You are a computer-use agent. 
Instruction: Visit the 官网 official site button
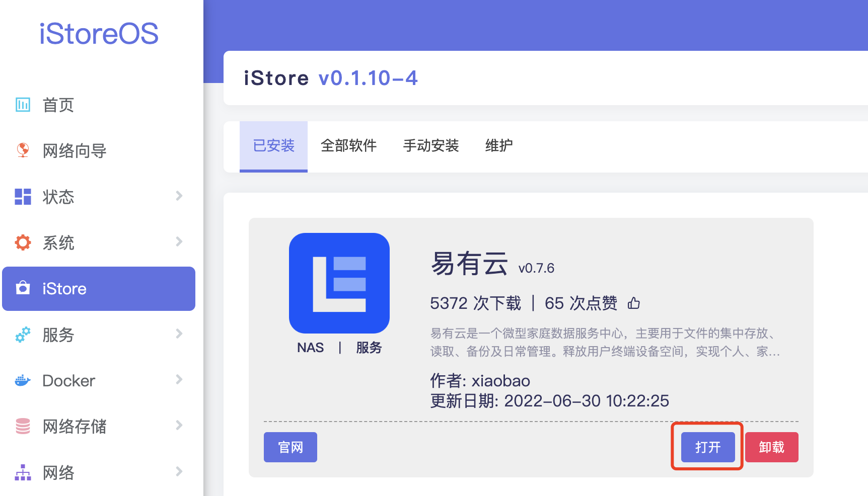click(290, 447)
